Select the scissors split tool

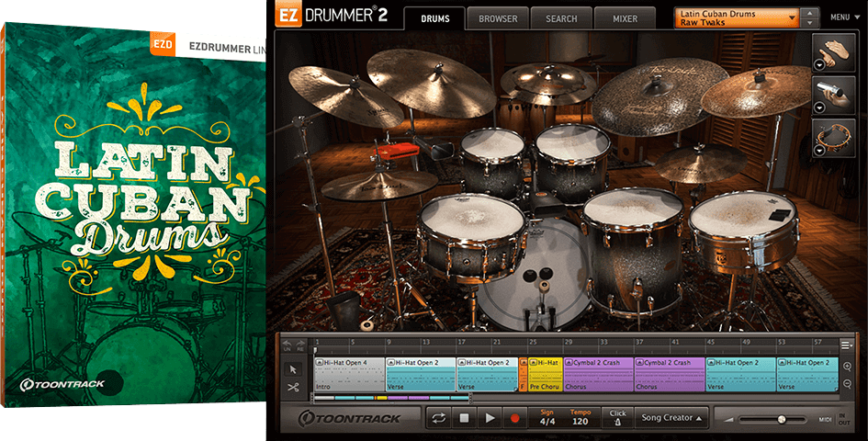click(293, 388)
